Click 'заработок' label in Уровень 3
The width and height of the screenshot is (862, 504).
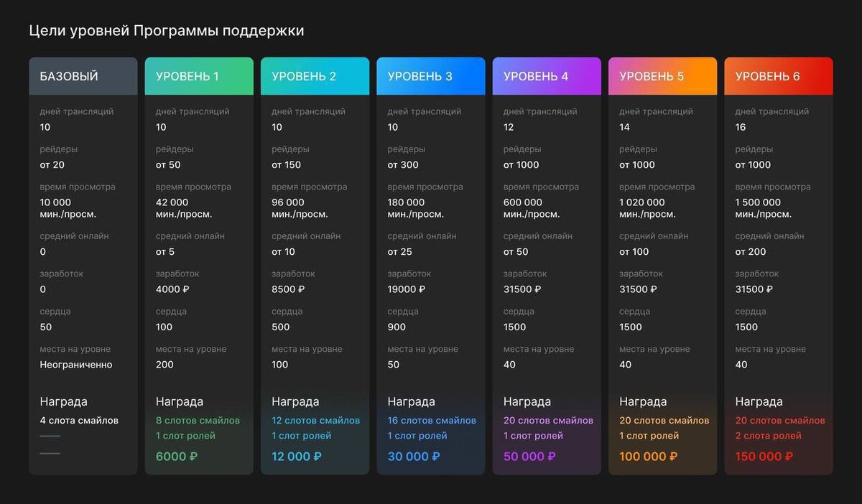pyautogui.click(x=409, y=274)
